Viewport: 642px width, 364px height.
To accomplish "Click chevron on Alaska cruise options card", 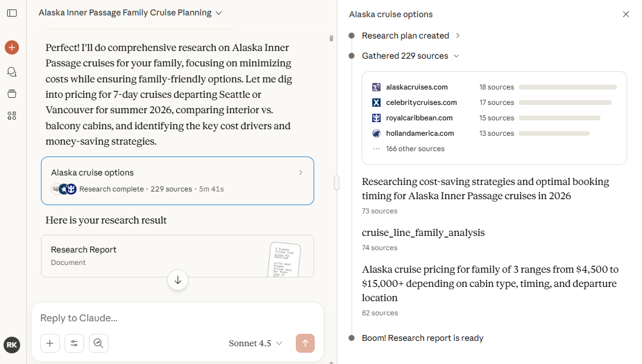I will [x=301, y=173].
